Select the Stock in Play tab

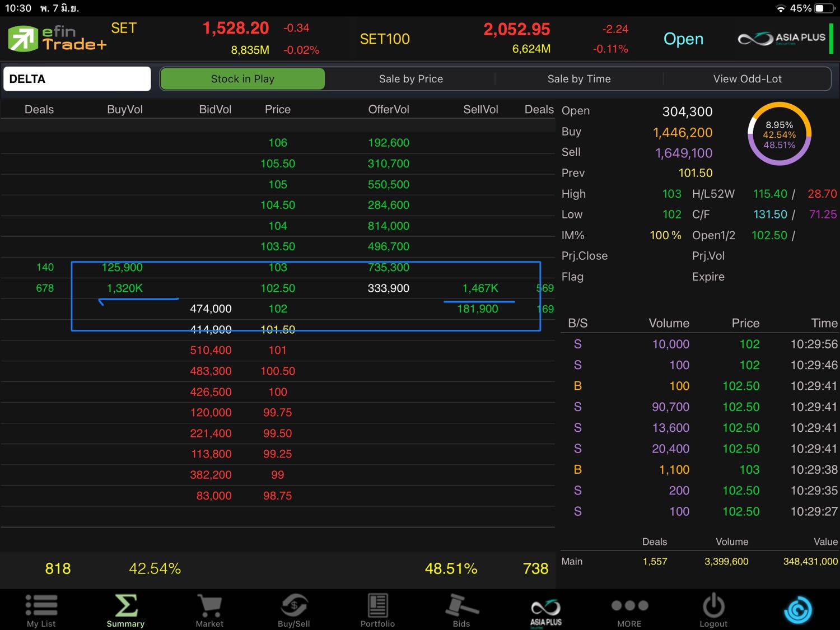click(x=242, y=79)
